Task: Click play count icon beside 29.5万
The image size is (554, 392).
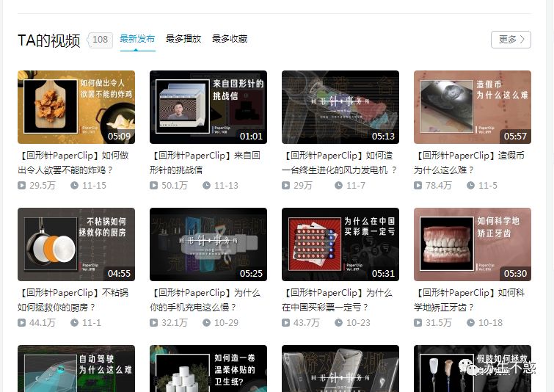Action: point(21,185)
